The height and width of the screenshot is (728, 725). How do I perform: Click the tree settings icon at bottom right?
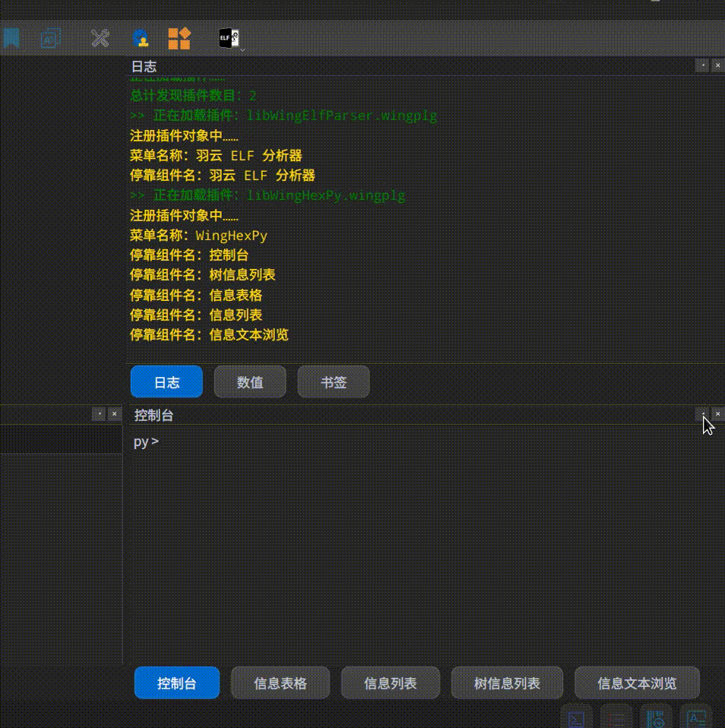pyautogui.click(x=654, y=718)
